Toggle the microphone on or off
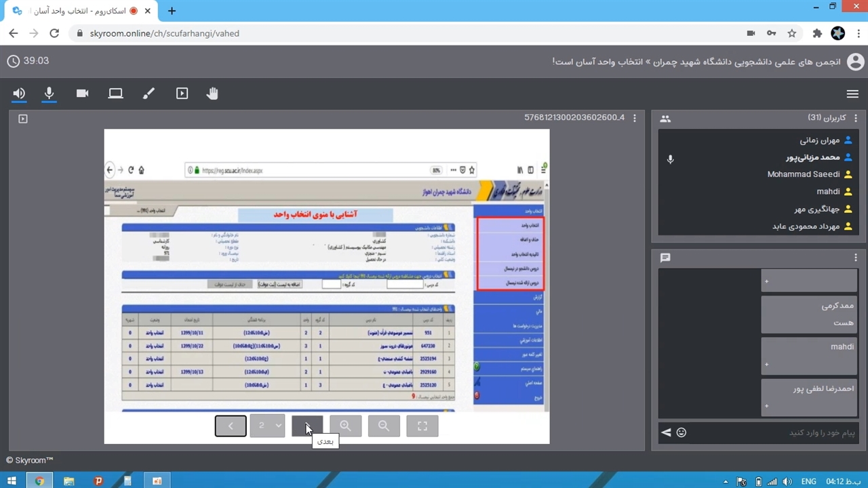Image resolution: width=868 pixels, height=488 pixels. (x=49, y=94)
